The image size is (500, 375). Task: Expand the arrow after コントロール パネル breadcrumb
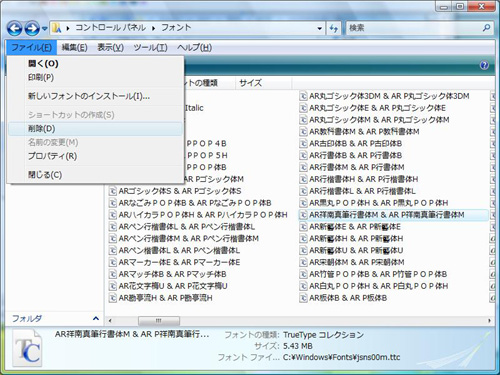click(153, 28)
